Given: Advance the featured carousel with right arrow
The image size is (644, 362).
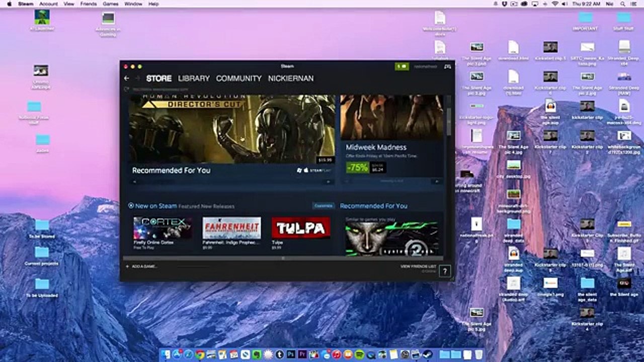Looking at the screenshot, I should (329, 182).
